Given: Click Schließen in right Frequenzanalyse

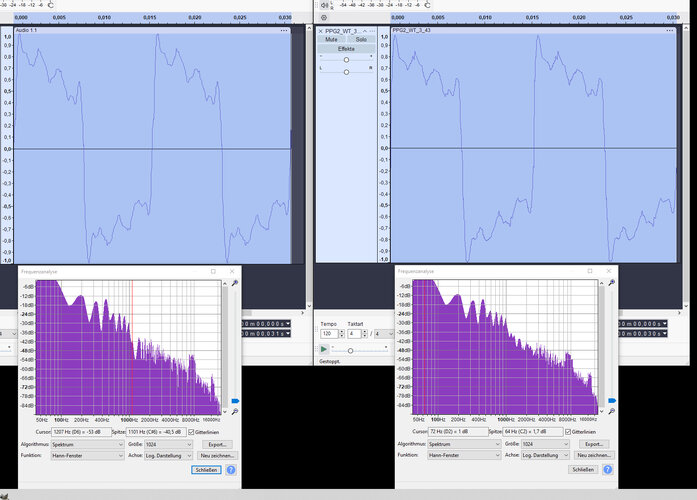Looking at the screenshot, I should [x=583, y=469].
